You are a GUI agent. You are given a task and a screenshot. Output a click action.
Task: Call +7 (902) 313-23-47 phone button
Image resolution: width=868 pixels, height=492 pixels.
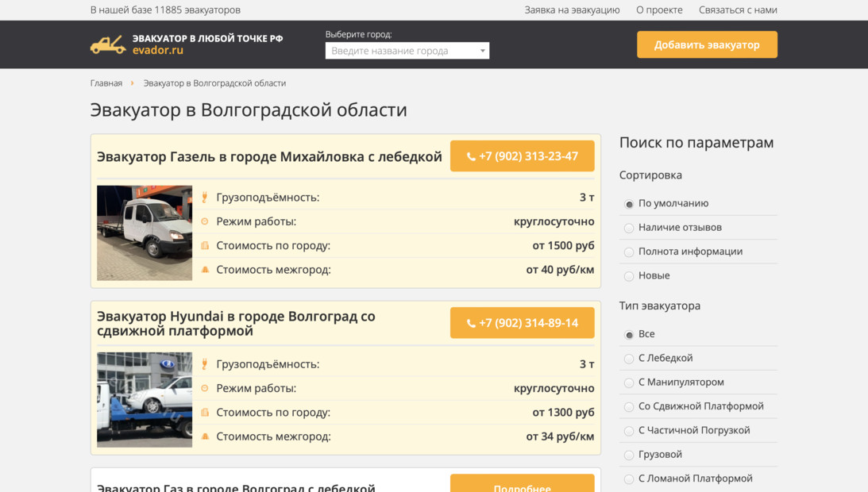point(522,156)
